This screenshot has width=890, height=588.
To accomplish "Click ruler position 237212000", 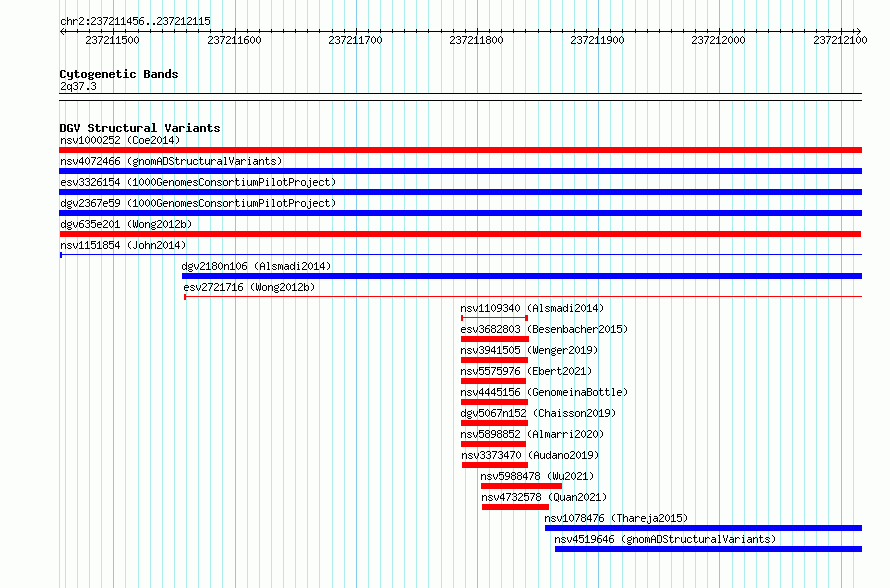I will pyautogui.click(x=718, y=40).
